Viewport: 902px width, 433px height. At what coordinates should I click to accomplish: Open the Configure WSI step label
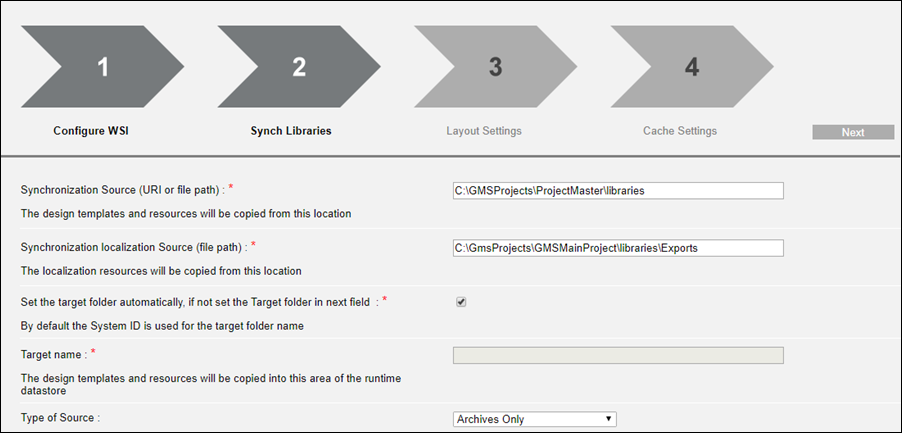coord(91,131)
